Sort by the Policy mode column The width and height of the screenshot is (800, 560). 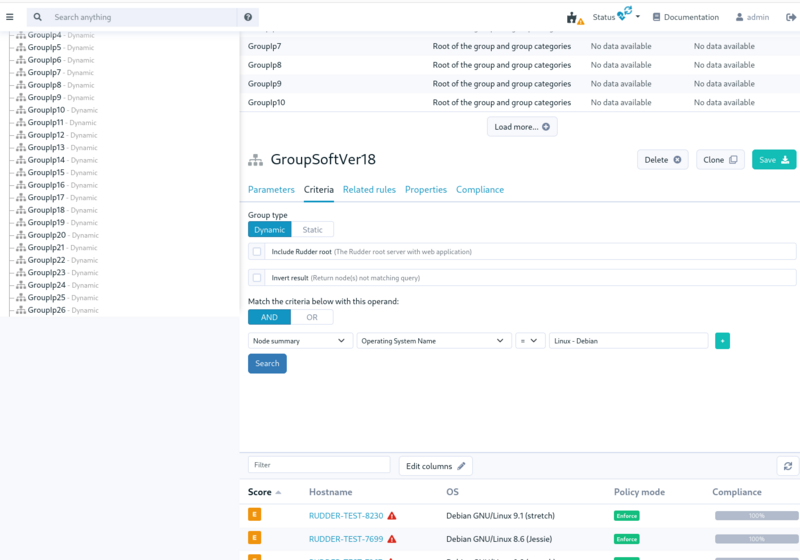tap(639, 492)
